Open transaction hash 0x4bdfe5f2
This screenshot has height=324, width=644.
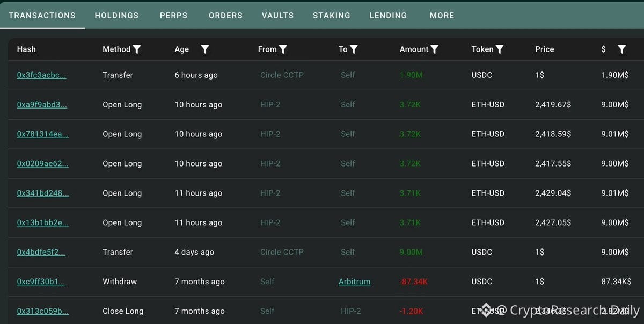coord(41,252)
